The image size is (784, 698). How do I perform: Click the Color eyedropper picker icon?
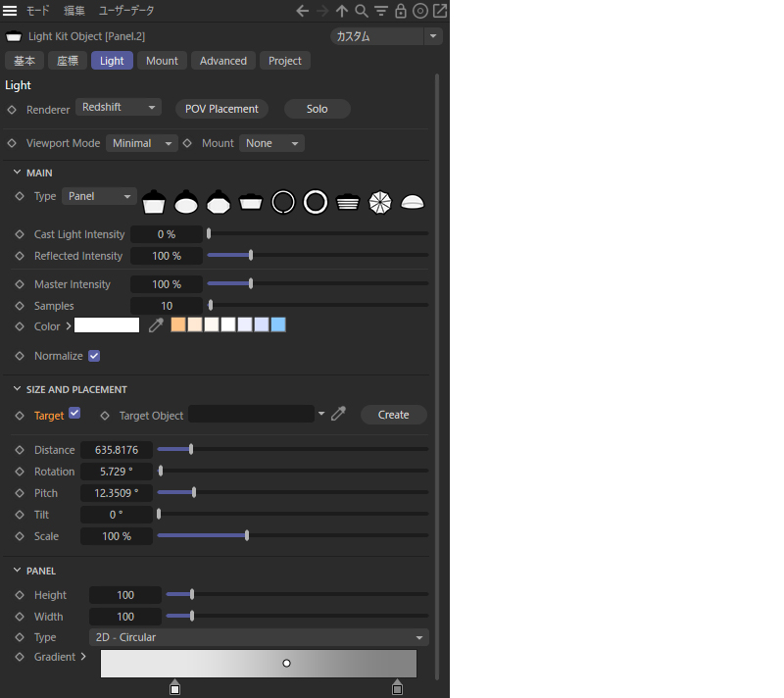pyautogui.click(x=156, y=325)
